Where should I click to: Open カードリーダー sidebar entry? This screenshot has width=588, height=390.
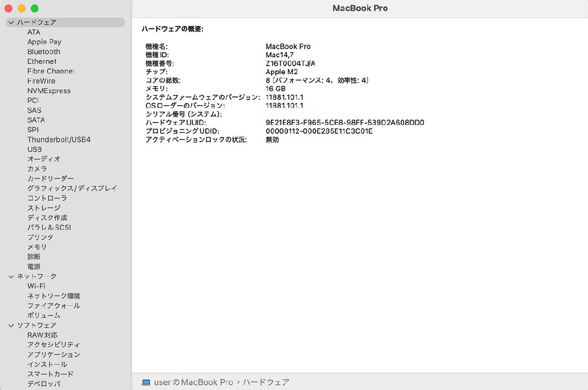[x=50, y=179]
